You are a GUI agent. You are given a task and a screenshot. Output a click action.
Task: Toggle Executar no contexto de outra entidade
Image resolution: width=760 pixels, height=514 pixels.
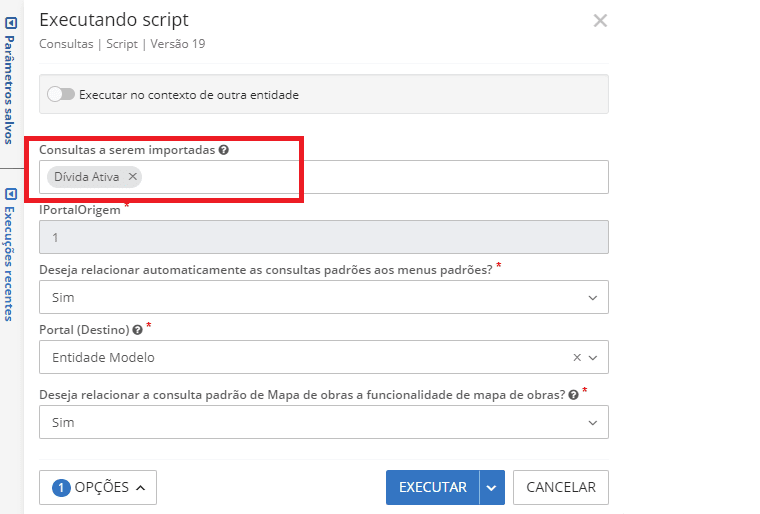point(61,94)
